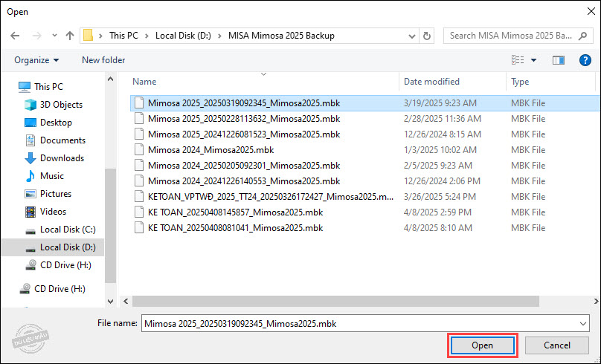Open help with question mark icon
The width and height of the screenshot is (601, 364).
(585, 60)
